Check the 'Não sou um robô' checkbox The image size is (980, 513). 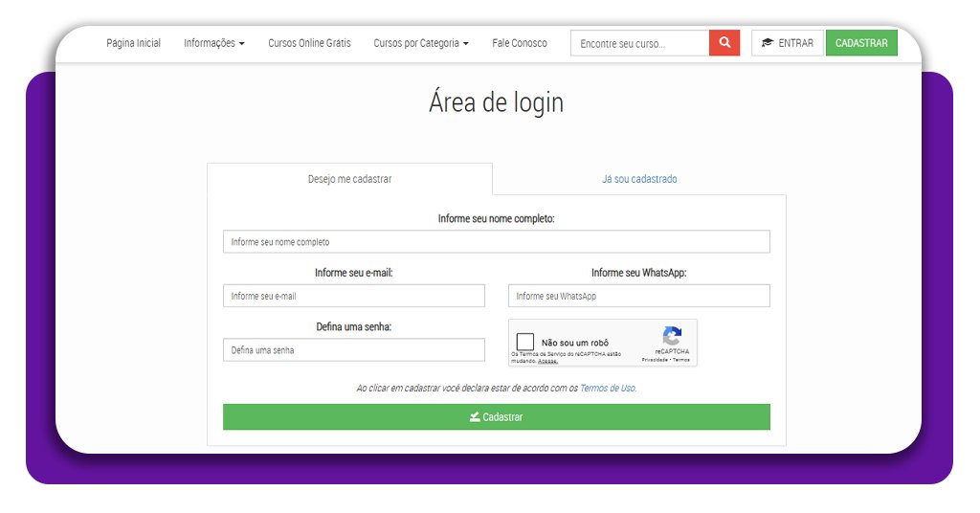coord(525,342)
